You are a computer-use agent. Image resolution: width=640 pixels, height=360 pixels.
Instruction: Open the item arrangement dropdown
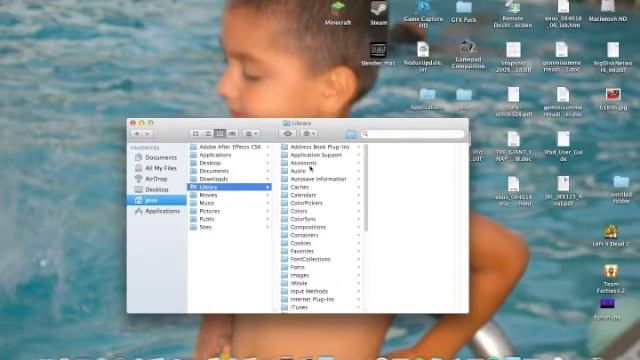point(251,134)
